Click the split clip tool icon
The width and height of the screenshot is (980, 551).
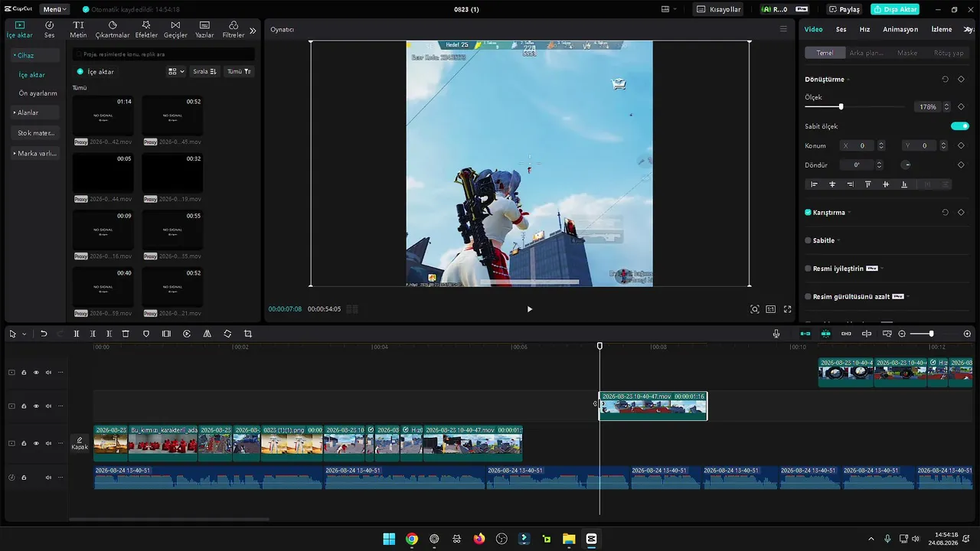pos(77,334)
